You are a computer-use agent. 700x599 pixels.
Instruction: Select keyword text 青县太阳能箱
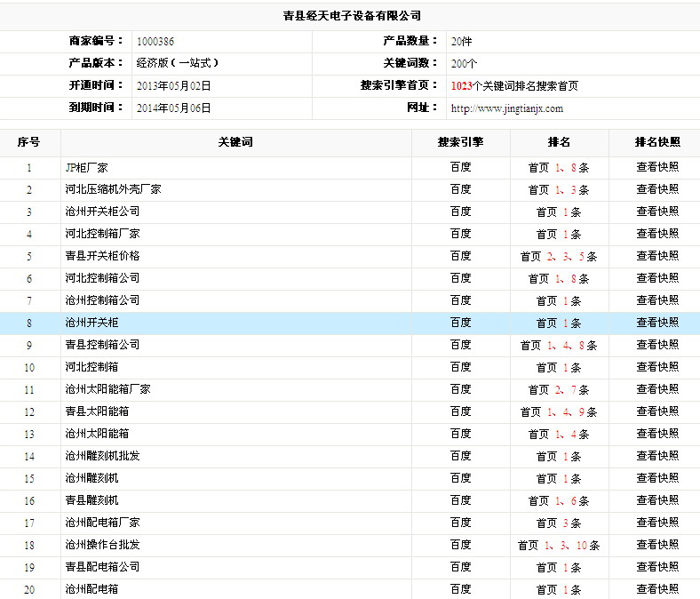click(97, 411)
